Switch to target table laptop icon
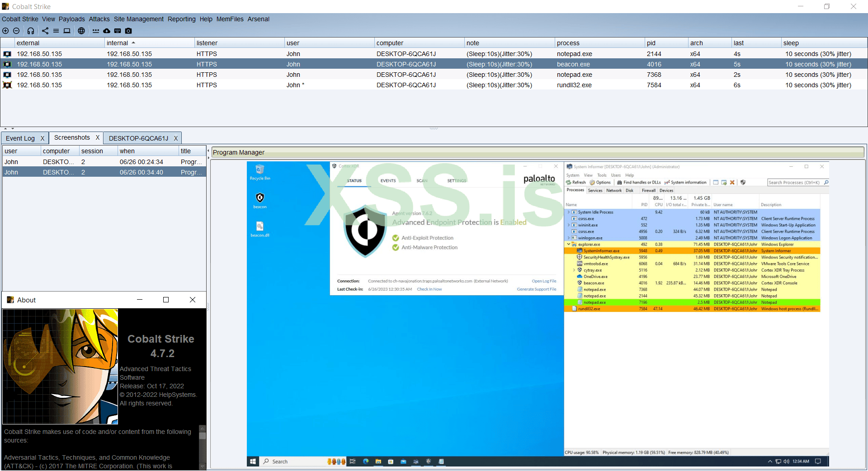The width and height of the screenshot is (868, 471). tap(67, 31)
